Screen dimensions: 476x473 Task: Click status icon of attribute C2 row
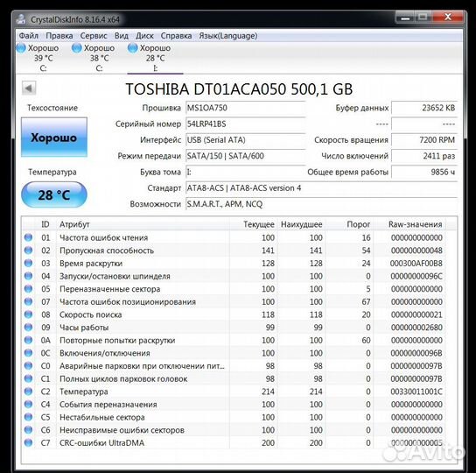coord(28,392)
